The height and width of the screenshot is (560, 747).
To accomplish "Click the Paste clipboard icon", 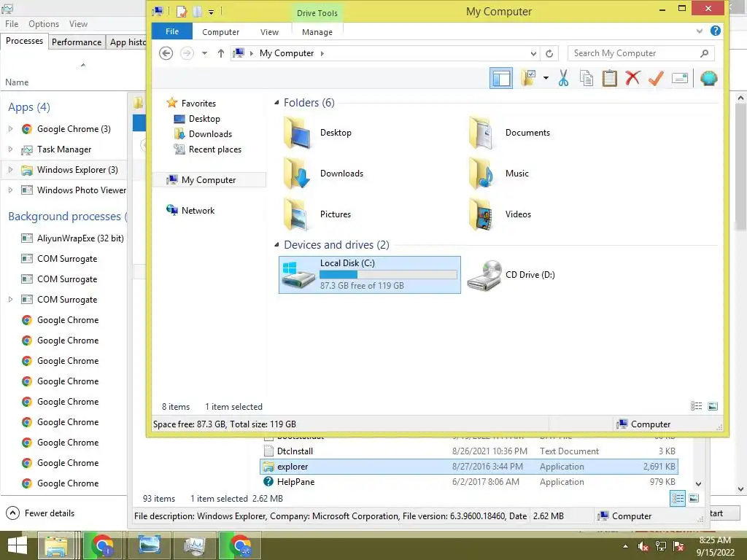I will click(609, 78).
